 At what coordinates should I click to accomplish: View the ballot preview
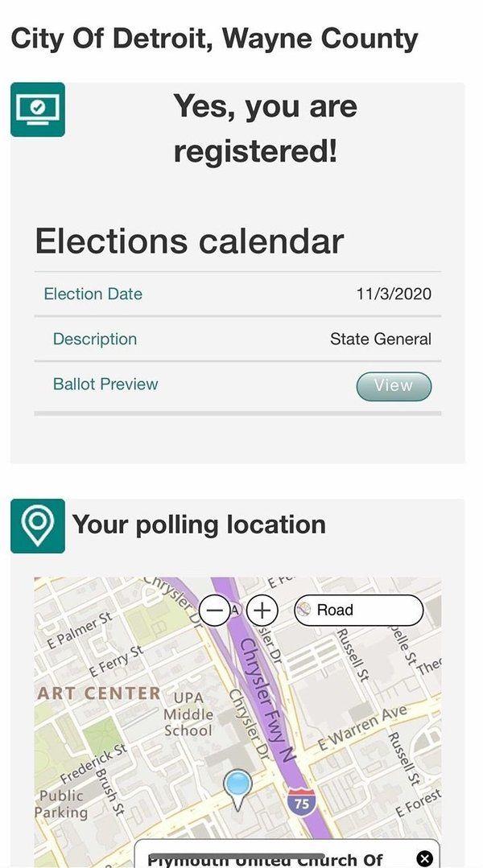click(394, 386)
